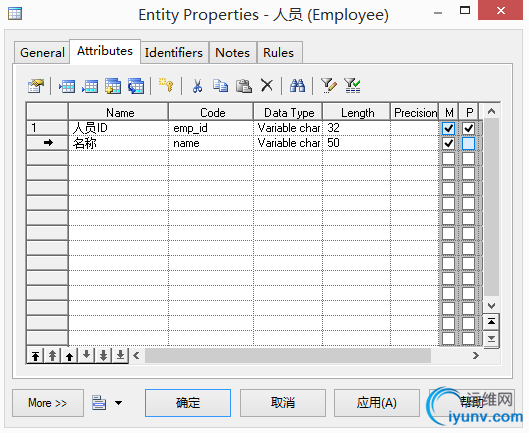Move row up one line arrow
This screenshot has width=529, height=433.
pyautogui.click(x=69, y=356)
